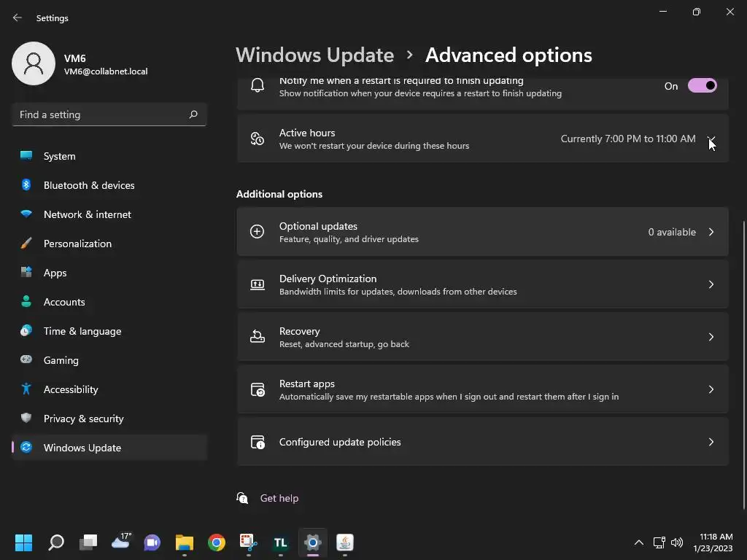Click VM6@collabnet.local account email
This screenshot has height=560, width=747.
coord(106,71)
